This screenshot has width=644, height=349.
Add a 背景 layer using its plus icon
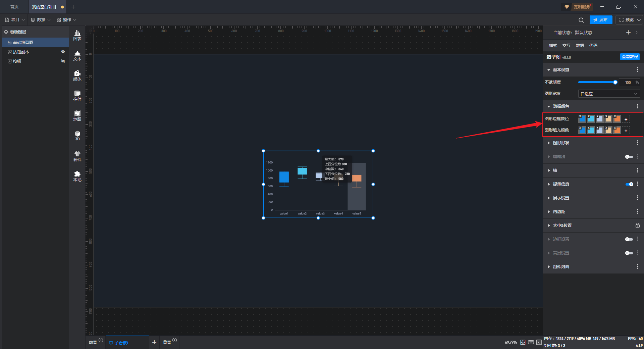174,340
